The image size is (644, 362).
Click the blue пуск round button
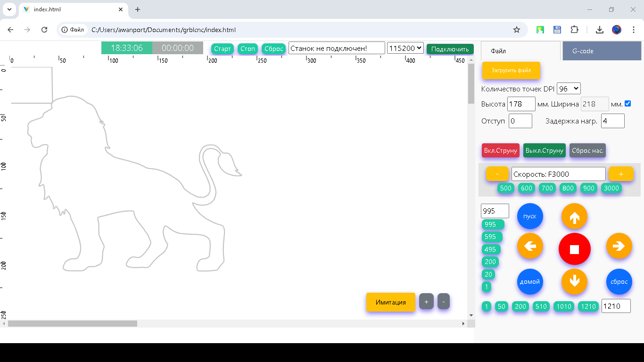[x=530, y=216]
